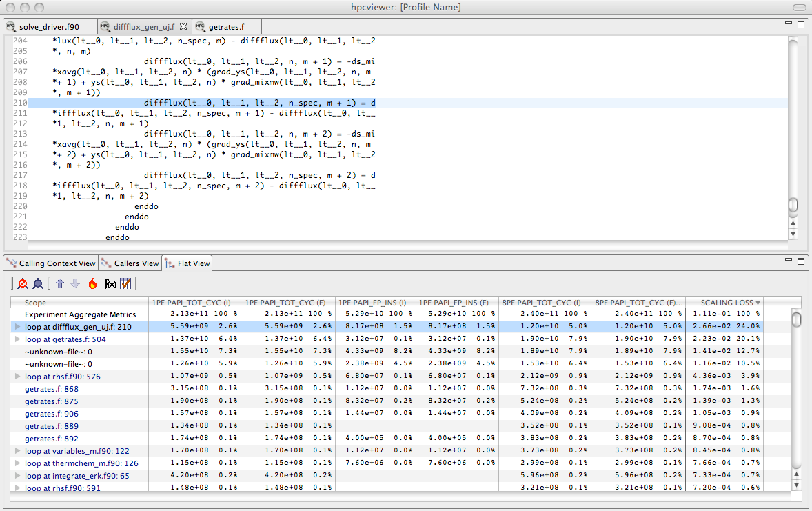Expand loop at integrate_erk.f90: 65
The width and height of the screenshot is (812, 511).
point(18,476)
